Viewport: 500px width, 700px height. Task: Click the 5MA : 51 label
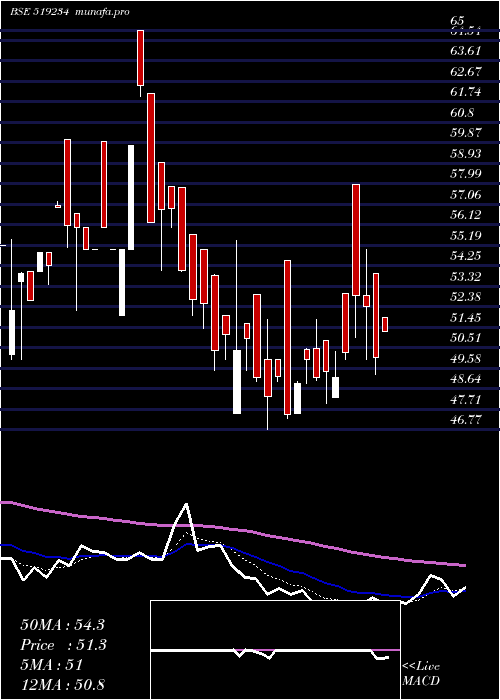click(x=52, y=665)
